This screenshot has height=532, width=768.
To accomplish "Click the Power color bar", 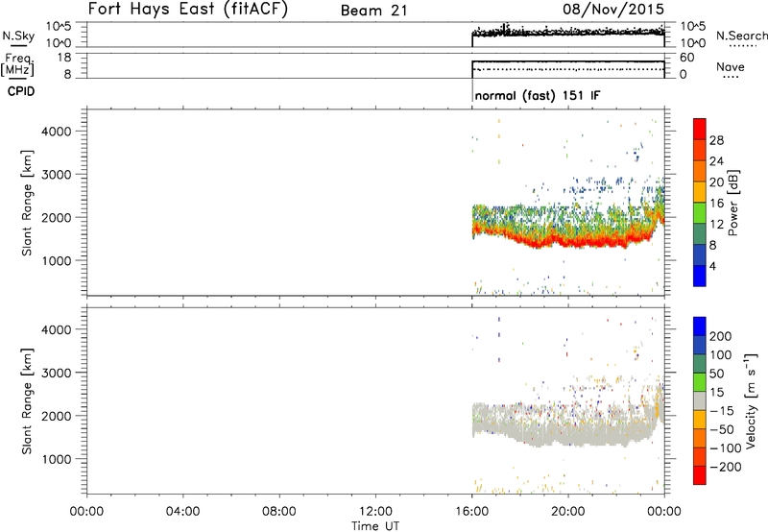I will coord(700,203).
